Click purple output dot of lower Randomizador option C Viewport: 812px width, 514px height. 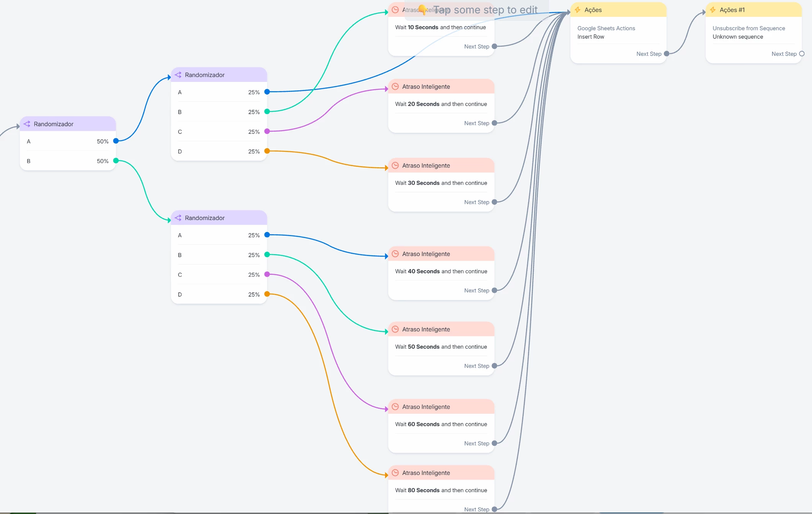pos(267,274)
